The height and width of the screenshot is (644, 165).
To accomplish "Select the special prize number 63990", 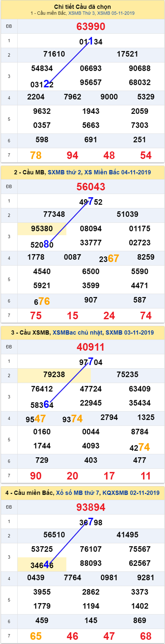I will tap(91, 26).
